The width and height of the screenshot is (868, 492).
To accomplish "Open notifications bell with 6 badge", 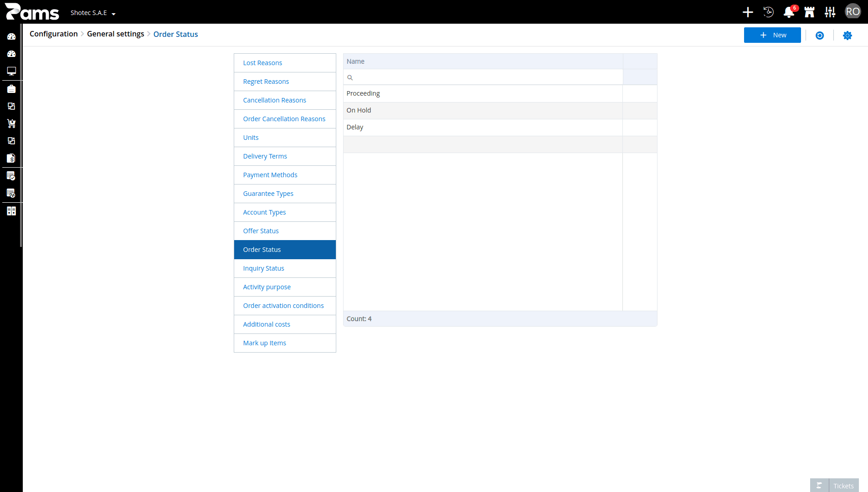I will click(790, 12).
